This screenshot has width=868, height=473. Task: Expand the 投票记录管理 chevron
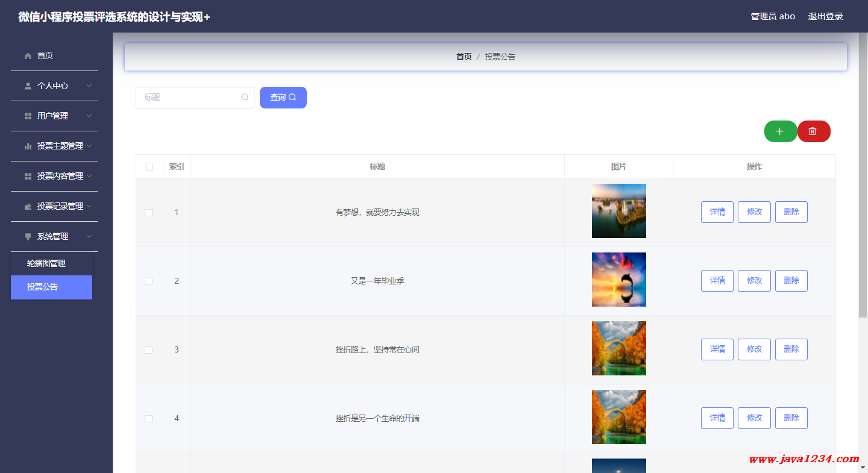pos(89,207)
